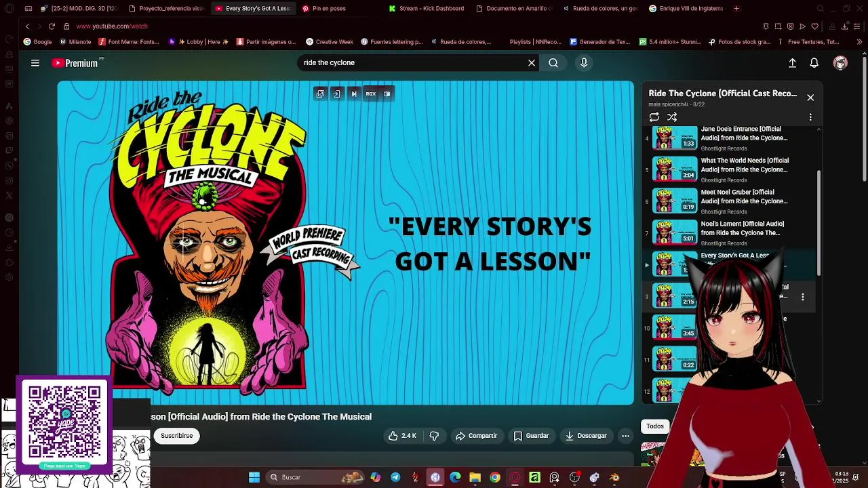Screen dimensions: 868x488
Task: Open the Creative Week bookmark
Action: [x=330, y=42]
